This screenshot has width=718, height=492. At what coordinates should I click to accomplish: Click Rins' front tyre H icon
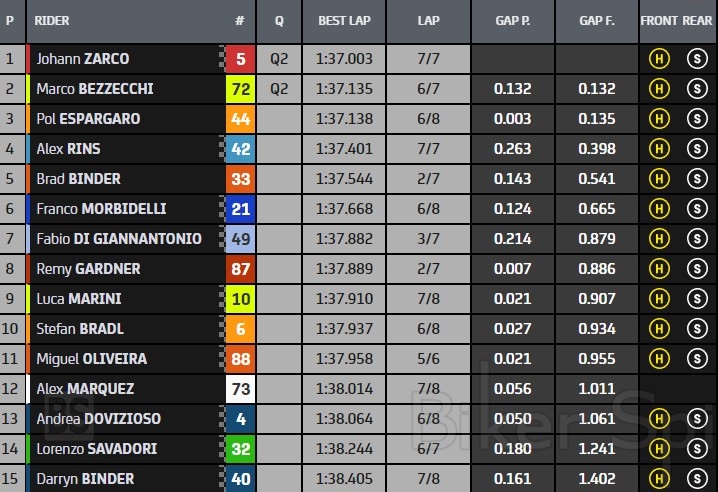click(659, 149)
